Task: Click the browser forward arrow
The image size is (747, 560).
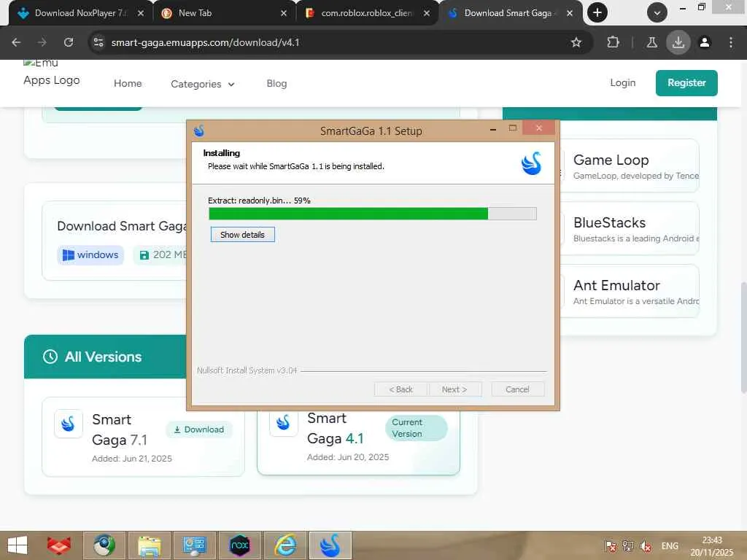Action: click(42, 42)
